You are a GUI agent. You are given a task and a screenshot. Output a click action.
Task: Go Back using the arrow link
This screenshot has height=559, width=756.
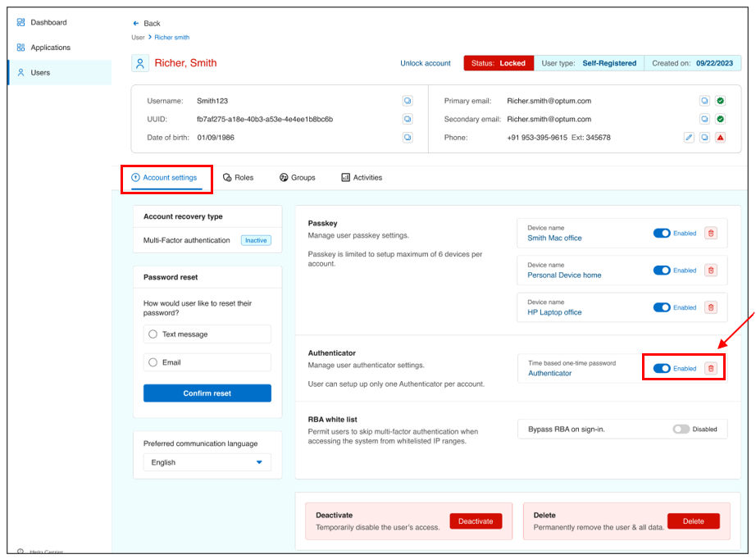[147, 23]
